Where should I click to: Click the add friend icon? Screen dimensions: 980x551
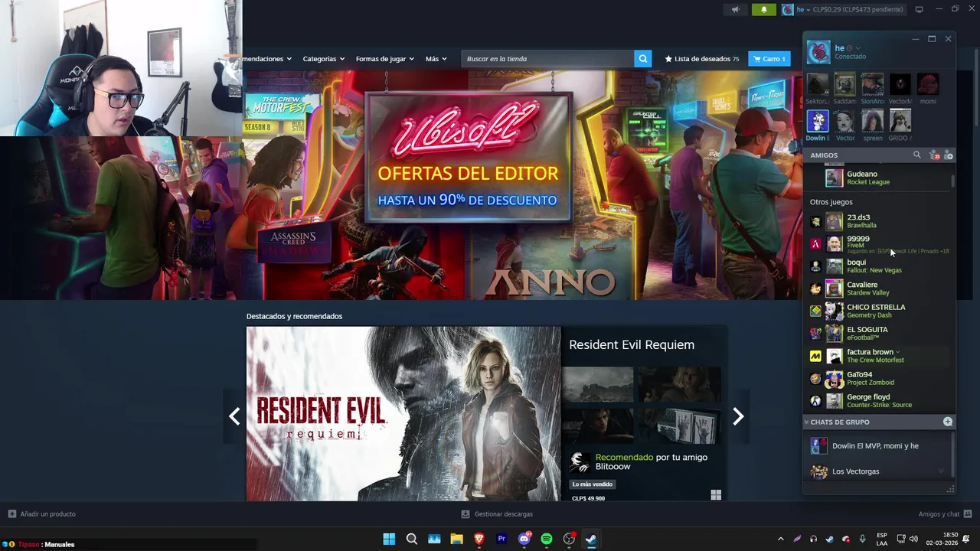949,155
